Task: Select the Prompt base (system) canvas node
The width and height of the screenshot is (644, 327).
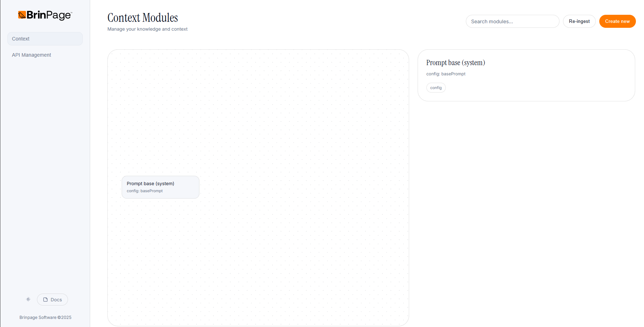Action: click(x=160, y=187)
